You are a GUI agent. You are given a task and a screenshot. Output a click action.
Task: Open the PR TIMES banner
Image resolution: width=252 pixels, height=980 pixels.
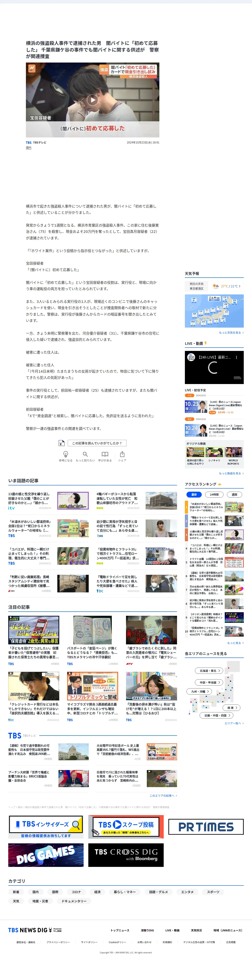tap(206, 827)
